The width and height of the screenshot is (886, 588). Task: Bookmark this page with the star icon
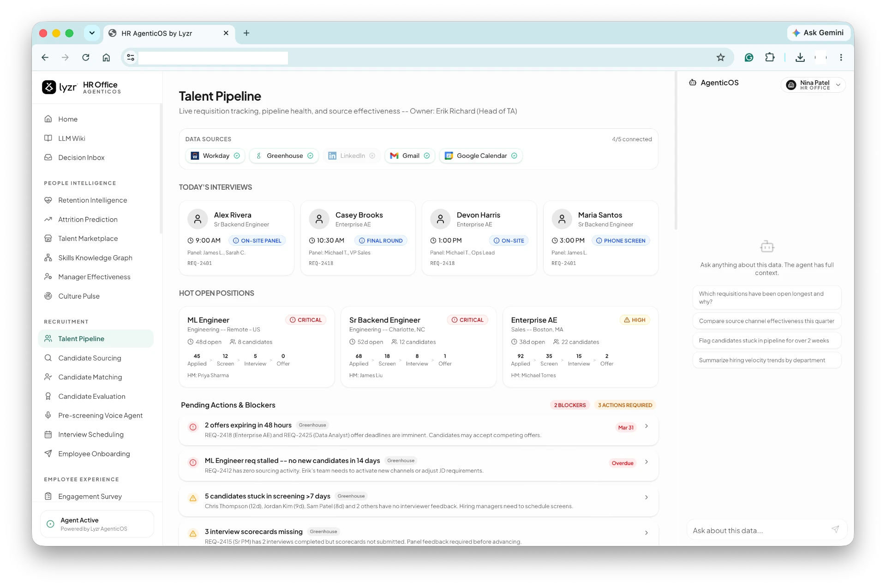[x=721, y=57]
